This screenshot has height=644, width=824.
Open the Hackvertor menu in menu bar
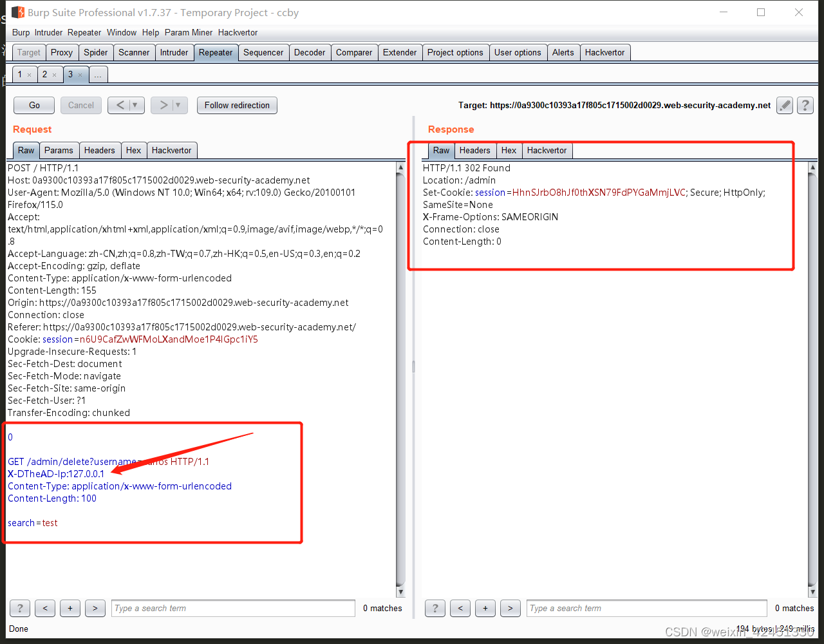click(238, 32)
